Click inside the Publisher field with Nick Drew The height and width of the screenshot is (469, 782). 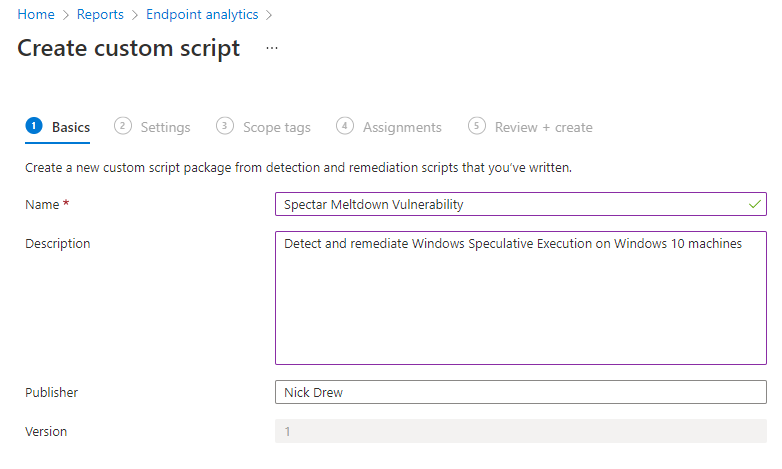pos(521,392)
